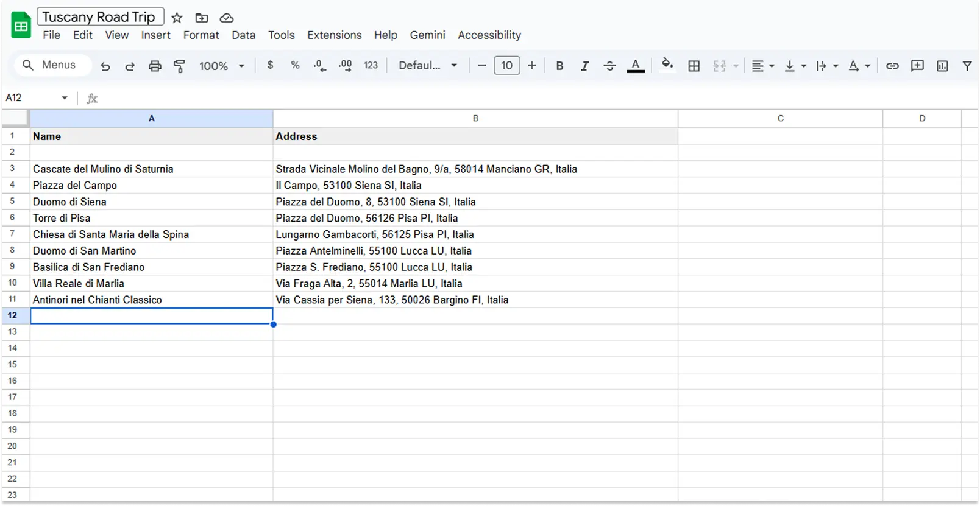Open the Gemini menu
The width and height of the screenshot is (980, 506).
point(427,35)
